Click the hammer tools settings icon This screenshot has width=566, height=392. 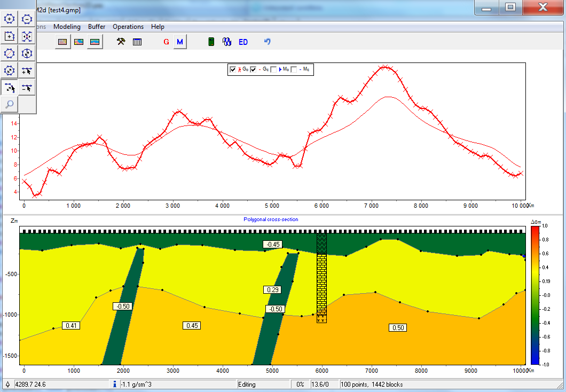(121, 42)
